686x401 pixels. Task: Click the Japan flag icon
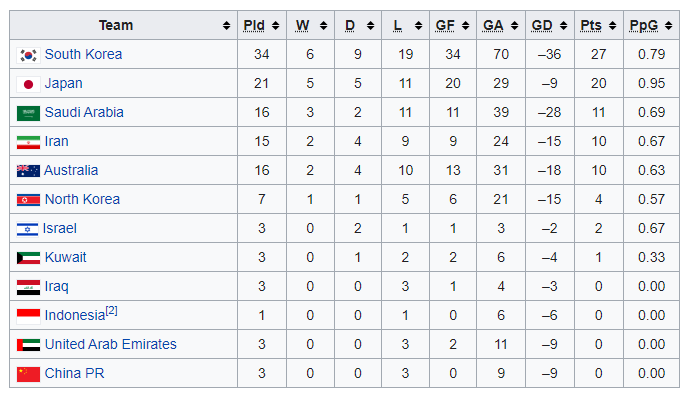28,84
